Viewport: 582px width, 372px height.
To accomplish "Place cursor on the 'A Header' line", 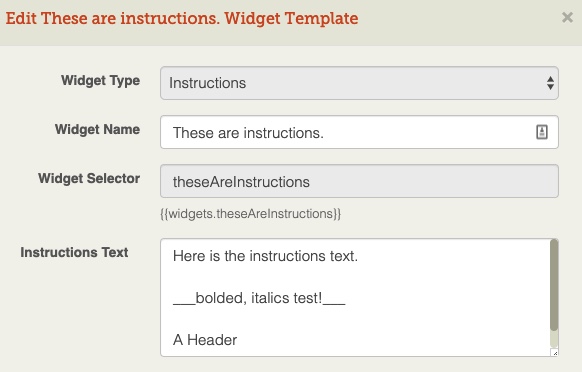I will pos(205,340).
